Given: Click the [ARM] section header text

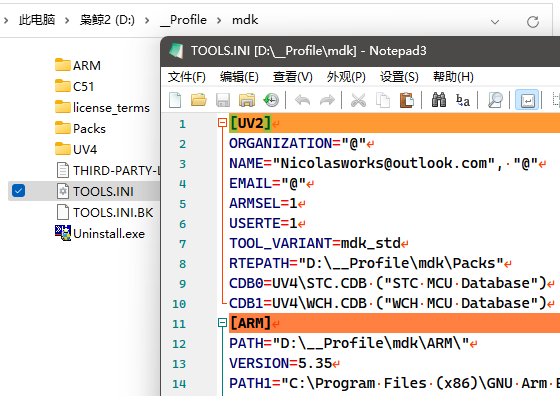Looking at the screenshot, I should tap(251, 323).
